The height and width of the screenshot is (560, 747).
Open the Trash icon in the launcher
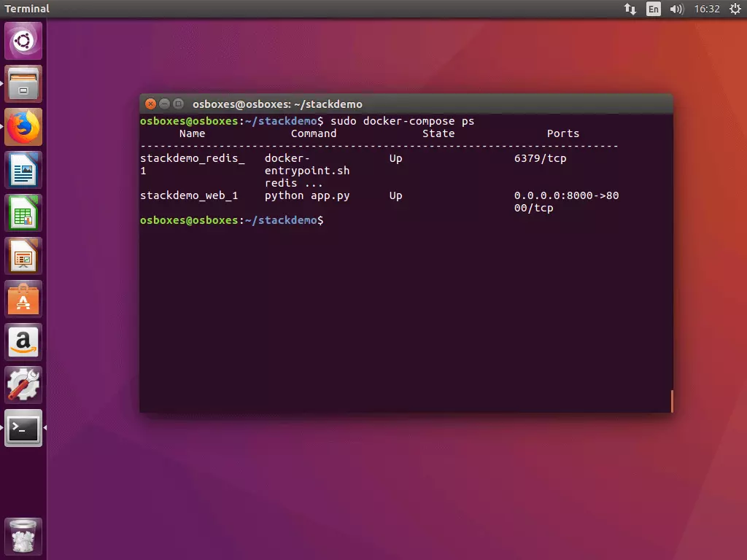coord(23,536)
